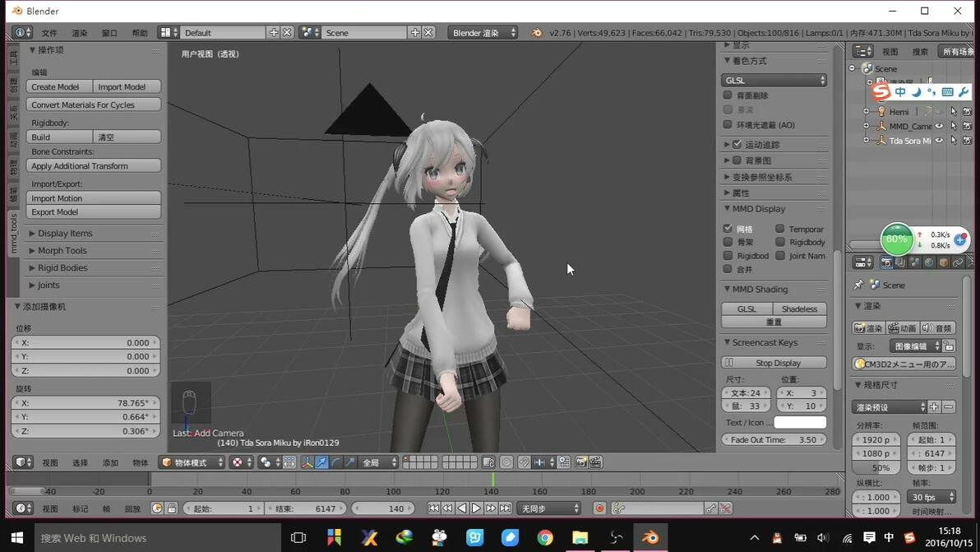Screen dimensions: 980x552
Task: Add a render preset with plus icon
Action: [934, 407]
